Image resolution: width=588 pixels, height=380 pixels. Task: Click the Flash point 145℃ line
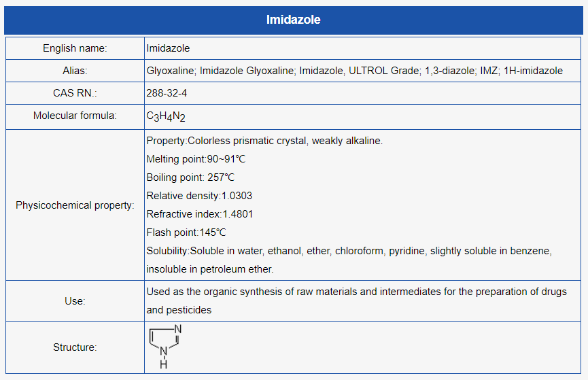(186, 232)
